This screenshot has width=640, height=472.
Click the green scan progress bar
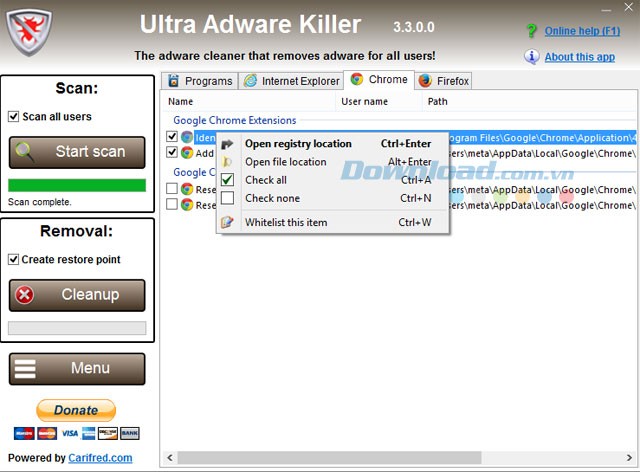coord(77,185)
